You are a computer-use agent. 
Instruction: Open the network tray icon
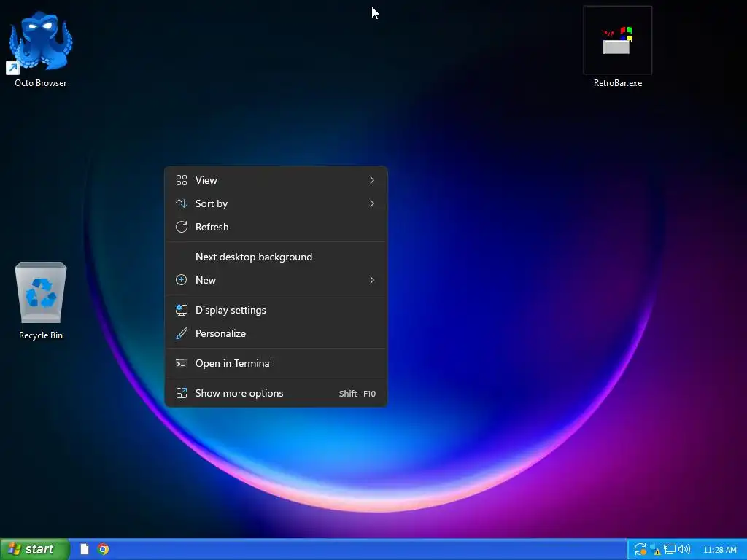click(x=670, y=550)
